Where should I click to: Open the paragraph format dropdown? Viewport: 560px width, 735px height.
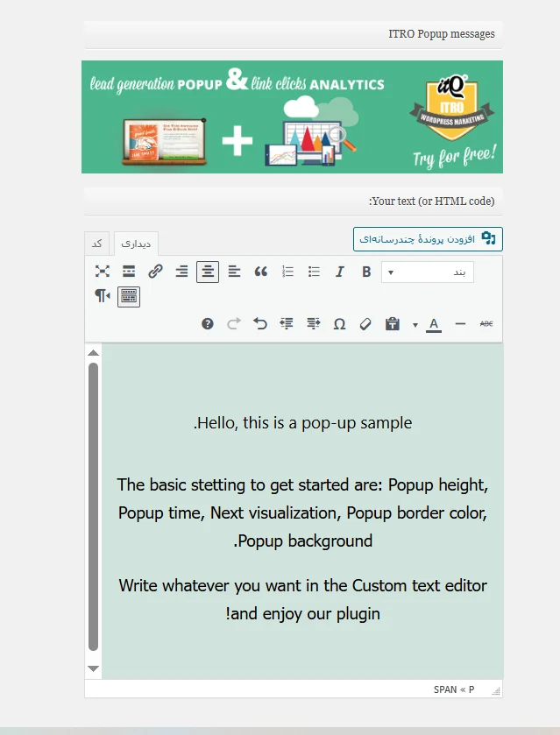(428, 272)
